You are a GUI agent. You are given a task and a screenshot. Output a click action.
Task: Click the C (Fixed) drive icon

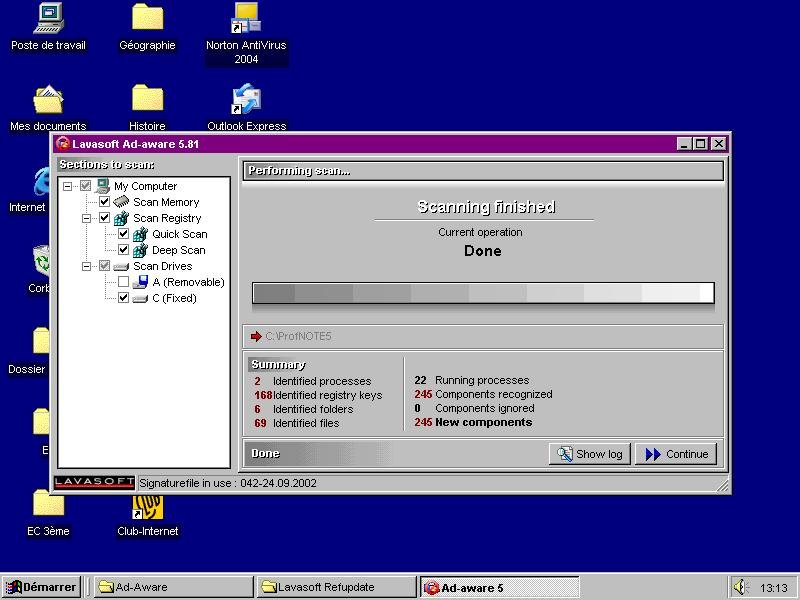point(140,298)
